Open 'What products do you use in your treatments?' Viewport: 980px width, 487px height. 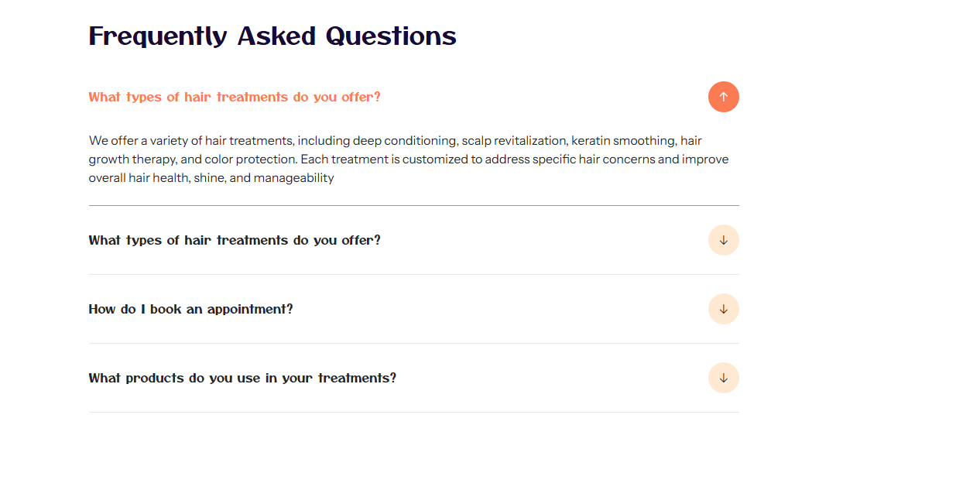click(242, 378)
